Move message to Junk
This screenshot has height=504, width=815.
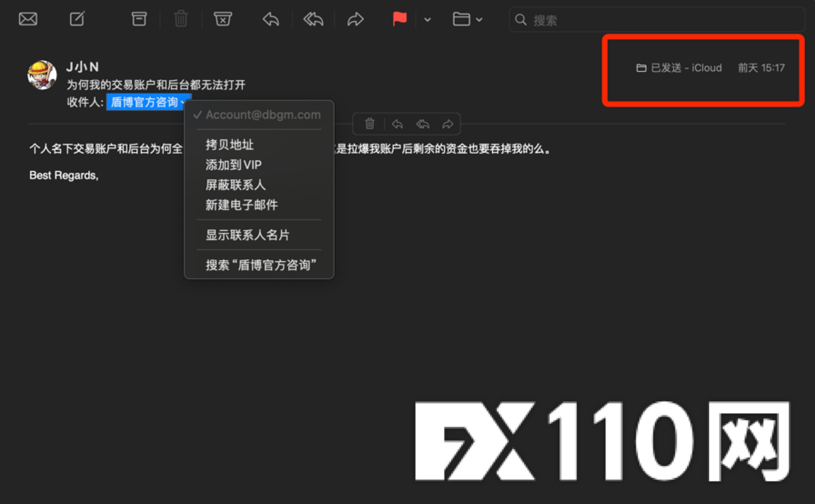tap(222, 19)
